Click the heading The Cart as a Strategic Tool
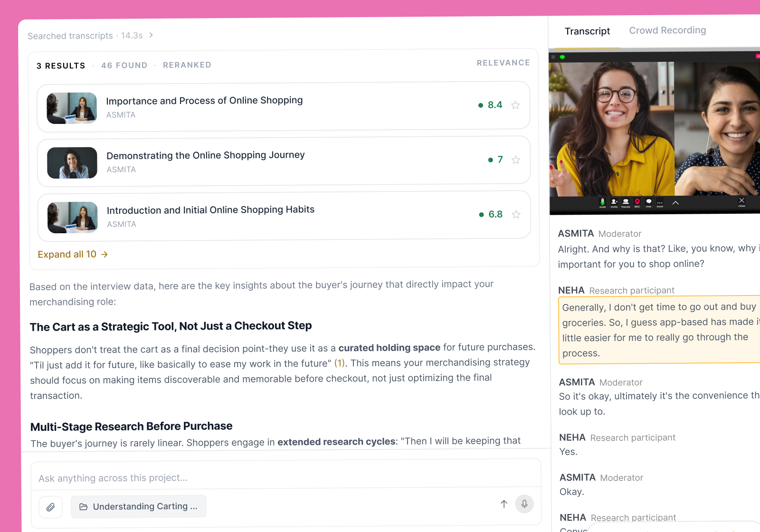The height and width of the screenshot is (532, 760). tap(171, 326)
